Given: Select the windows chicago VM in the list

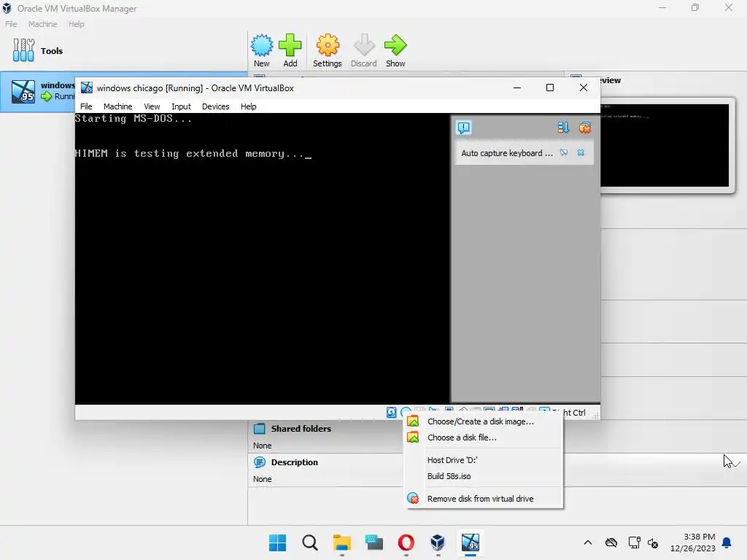Looking at the screenshot, I should 38,91.
